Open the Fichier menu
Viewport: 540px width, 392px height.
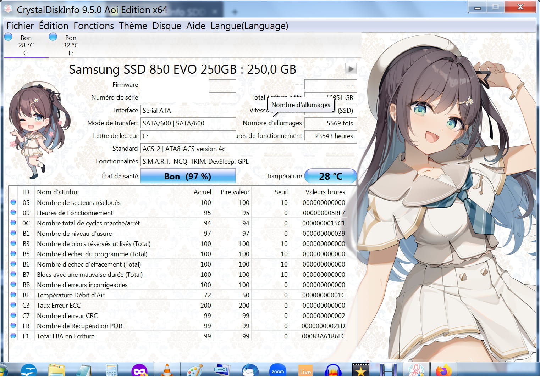pyautogui.click(x=20, y=26)
